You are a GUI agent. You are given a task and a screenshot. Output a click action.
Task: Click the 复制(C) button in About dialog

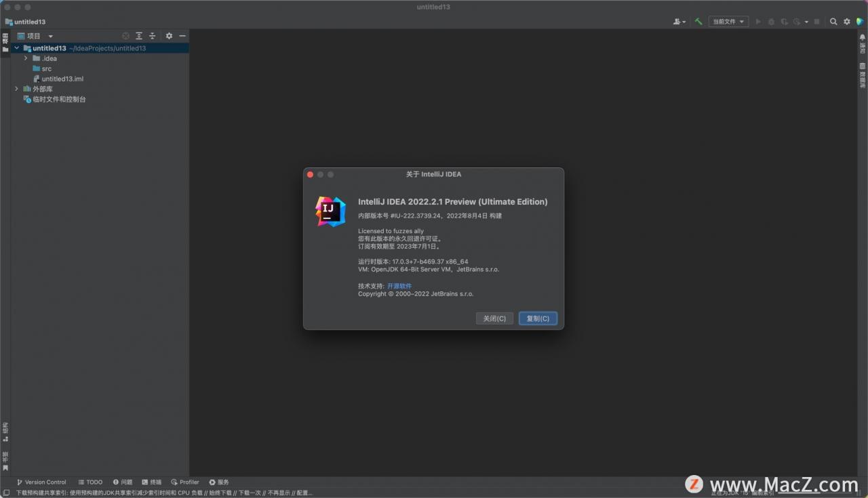pos(538,318)
